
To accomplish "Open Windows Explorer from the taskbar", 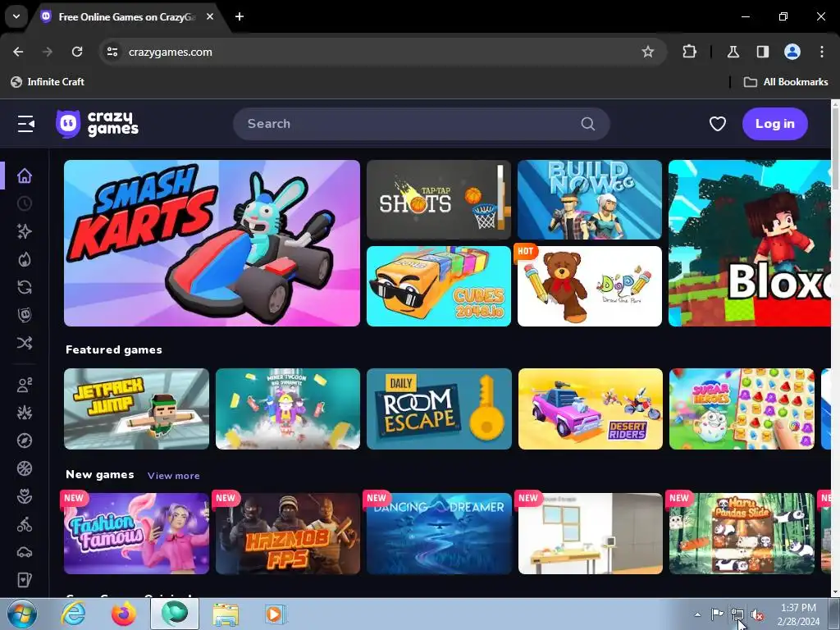I will (x=226, y=614).
